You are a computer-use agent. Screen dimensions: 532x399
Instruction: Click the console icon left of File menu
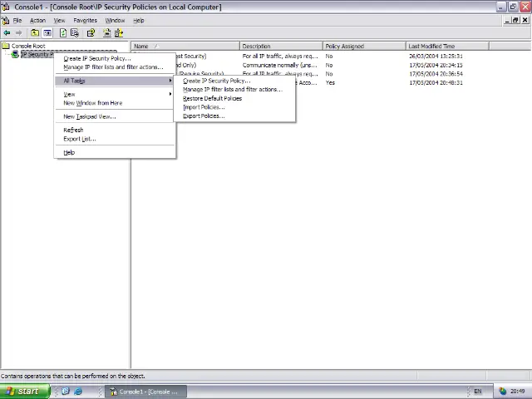pos(6,20)
